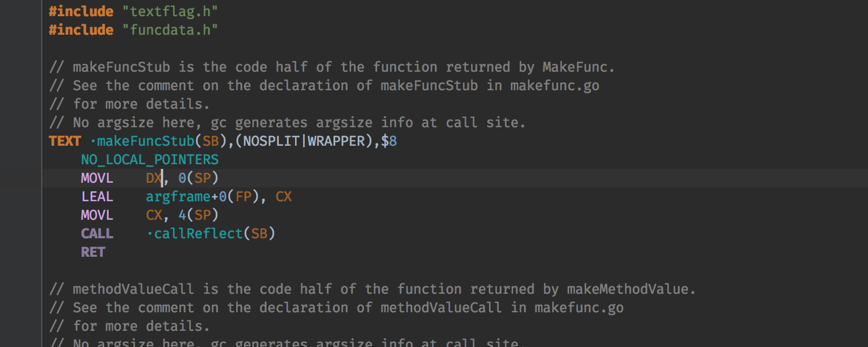Viewport: 868px width, 347px height.
Task: Click the WRAPPER flag
Action: 339,141
